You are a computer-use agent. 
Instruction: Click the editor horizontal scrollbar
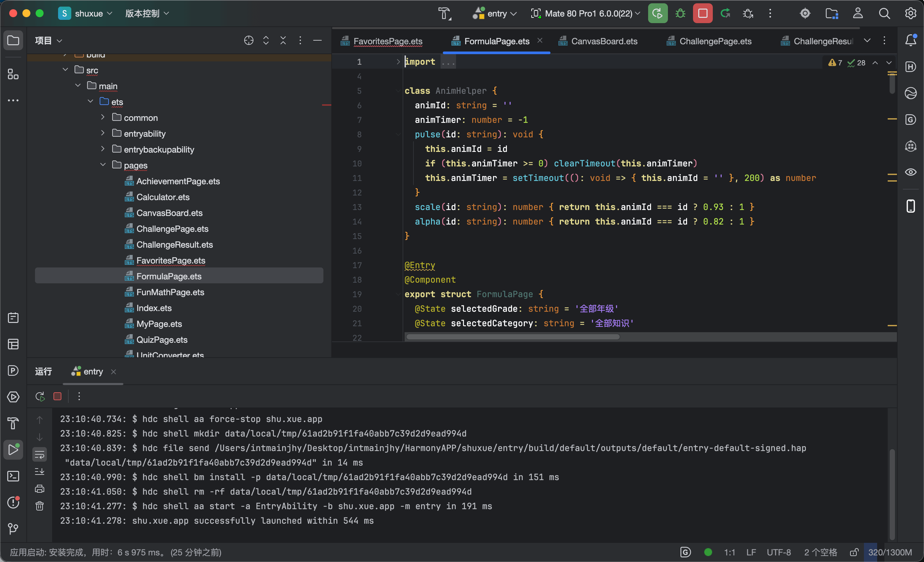513,336
